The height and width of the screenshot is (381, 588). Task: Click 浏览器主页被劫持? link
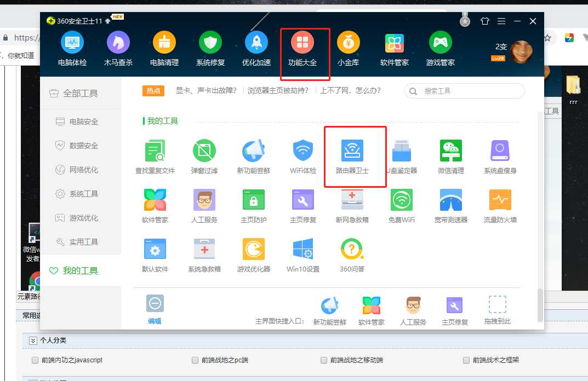[278, 91]
